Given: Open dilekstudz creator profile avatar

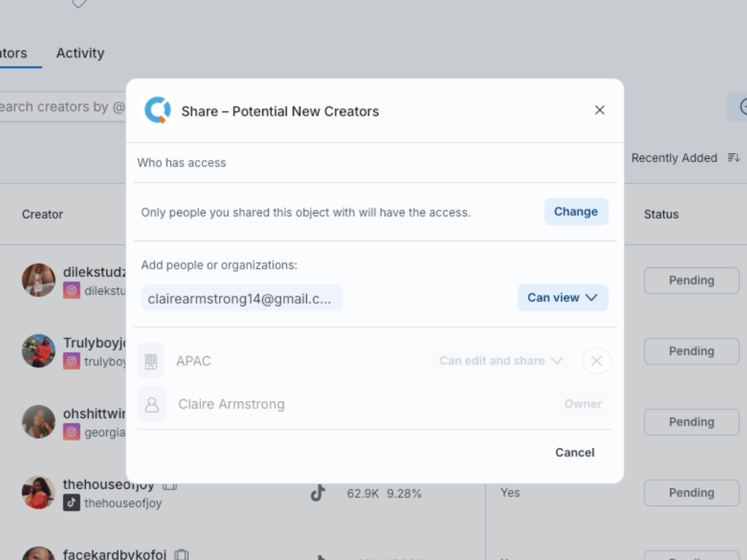Looking at the screenshot, I should point(39,280).
